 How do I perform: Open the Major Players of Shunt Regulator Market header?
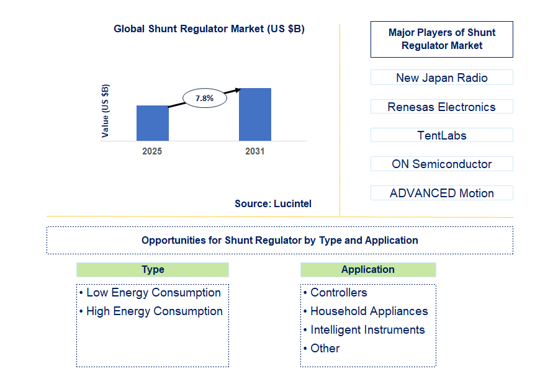(441, 39)
